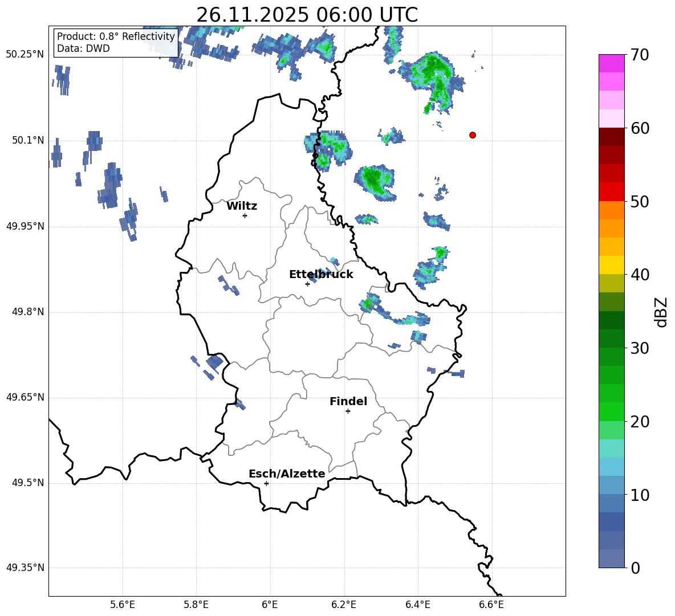Click the 5.8°E longitude label

(x=196, y=605)
